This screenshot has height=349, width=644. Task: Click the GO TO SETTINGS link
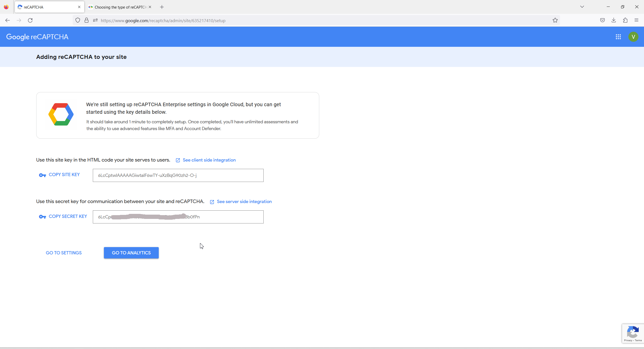point(64,253)
